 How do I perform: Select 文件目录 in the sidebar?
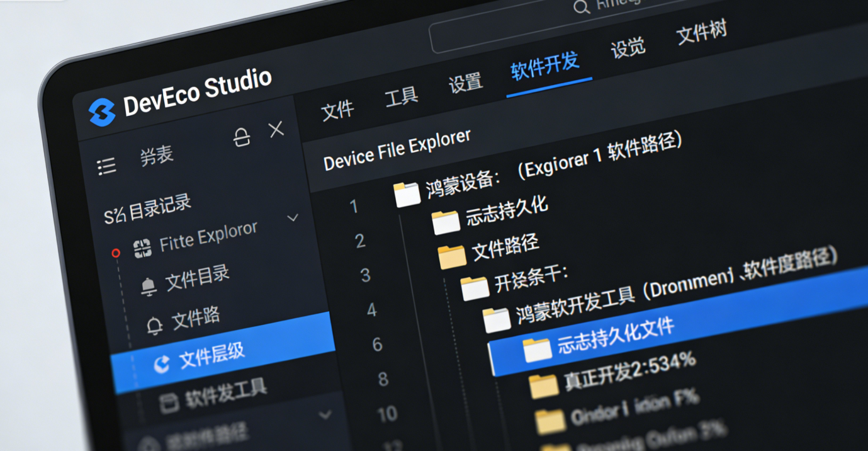pos(198,278)
